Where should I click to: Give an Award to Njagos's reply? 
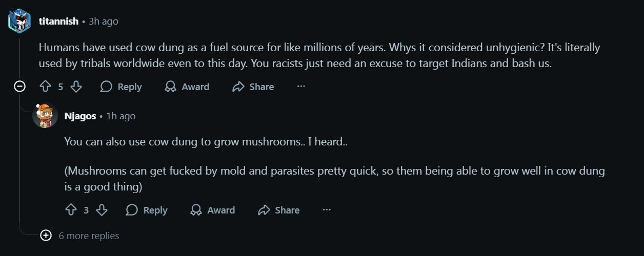tap(213, 210)
